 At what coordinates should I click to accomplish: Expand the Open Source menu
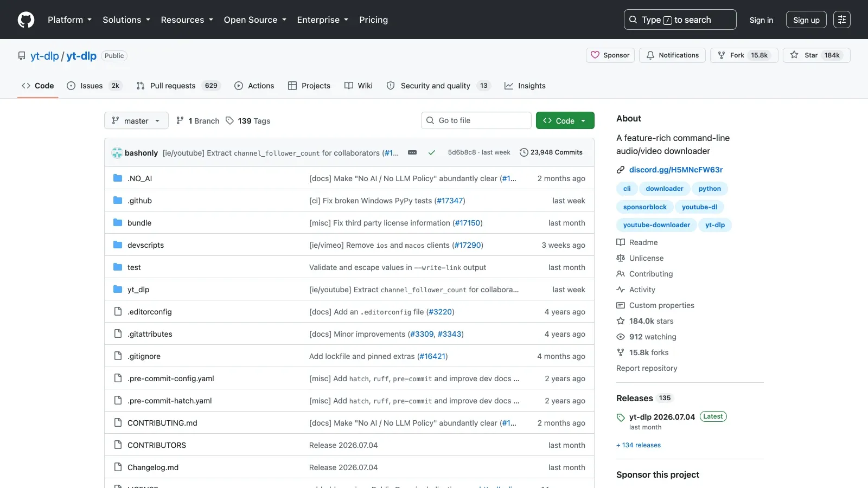point(255,20)
